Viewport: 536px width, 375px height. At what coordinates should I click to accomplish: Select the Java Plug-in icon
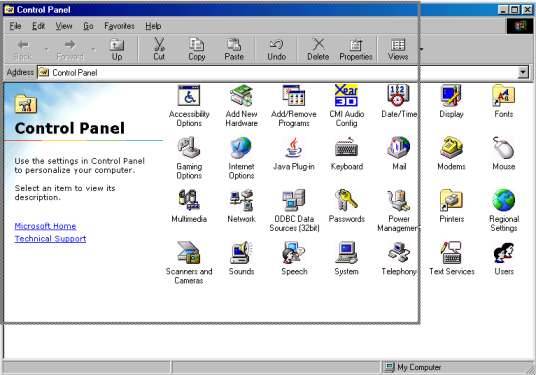294,148
